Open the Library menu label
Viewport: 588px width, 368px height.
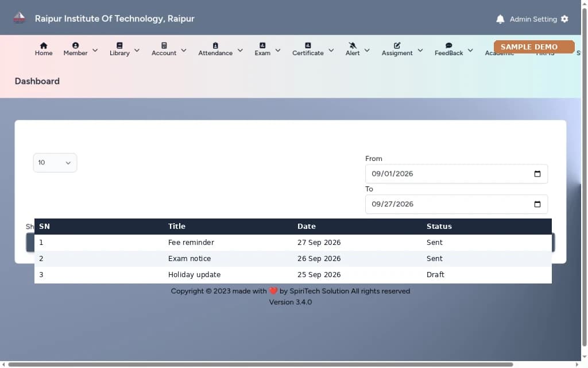pyautogui.click(x=119, y=53)
